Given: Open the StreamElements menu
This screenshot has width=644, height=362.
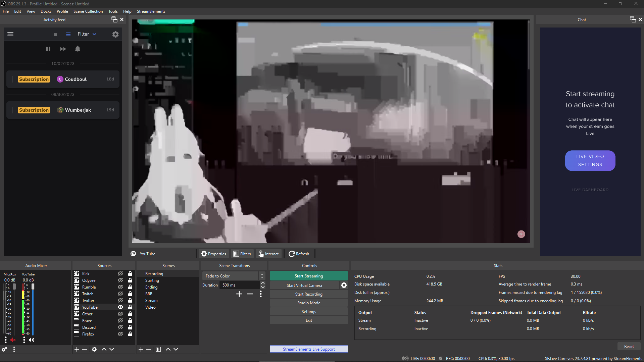Looking at the screenshot, I should pos(151,11).
